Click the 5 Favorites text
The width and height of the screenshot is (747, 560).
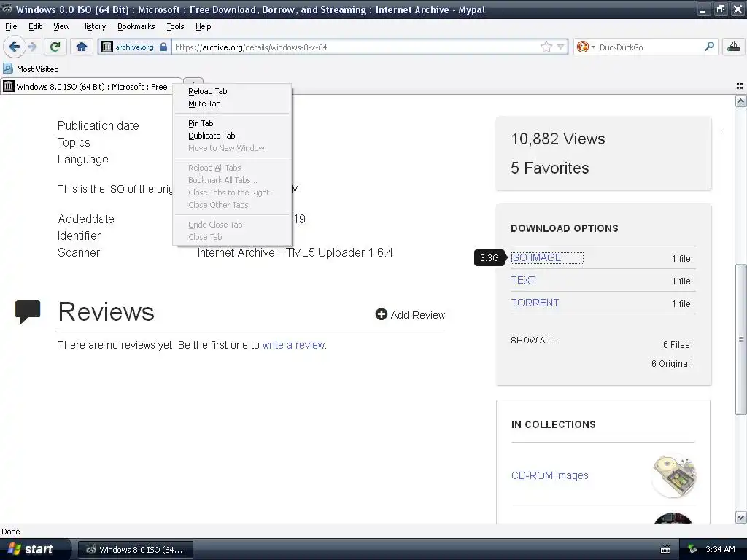[550, 168]
